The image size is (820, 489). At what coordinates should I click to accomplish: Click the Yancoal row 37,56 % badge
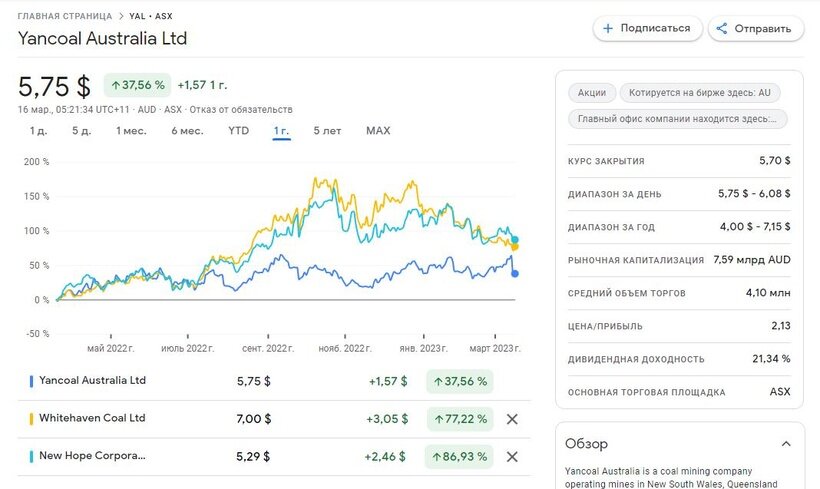click(x=460, y=381)
